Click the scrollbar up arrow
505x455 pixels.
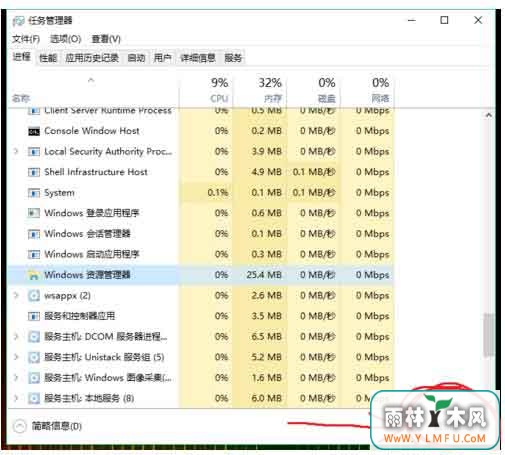489,115
